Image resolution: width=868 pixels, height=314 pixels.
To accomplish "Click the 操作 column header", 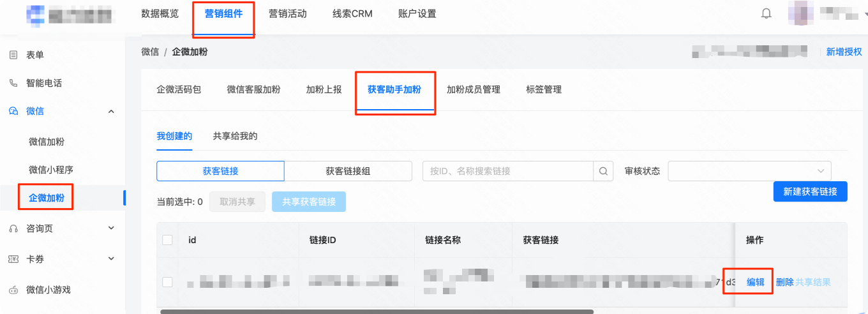I will coord(755,240).
